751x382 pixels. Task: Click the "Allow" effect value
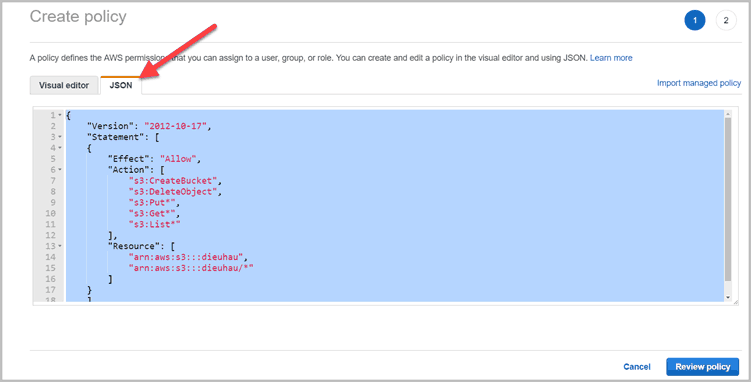[178, 159]
